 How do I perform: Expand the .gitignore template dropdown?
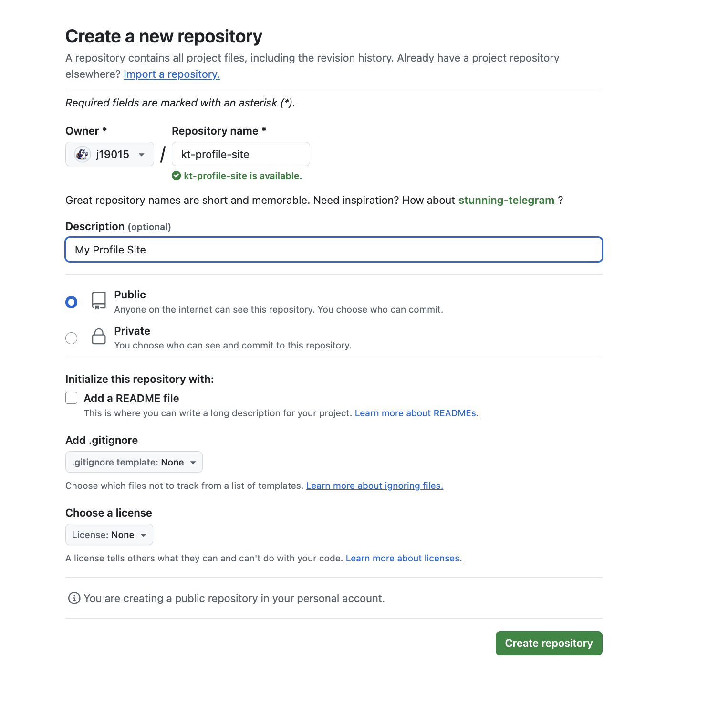[x=134, y=462]
